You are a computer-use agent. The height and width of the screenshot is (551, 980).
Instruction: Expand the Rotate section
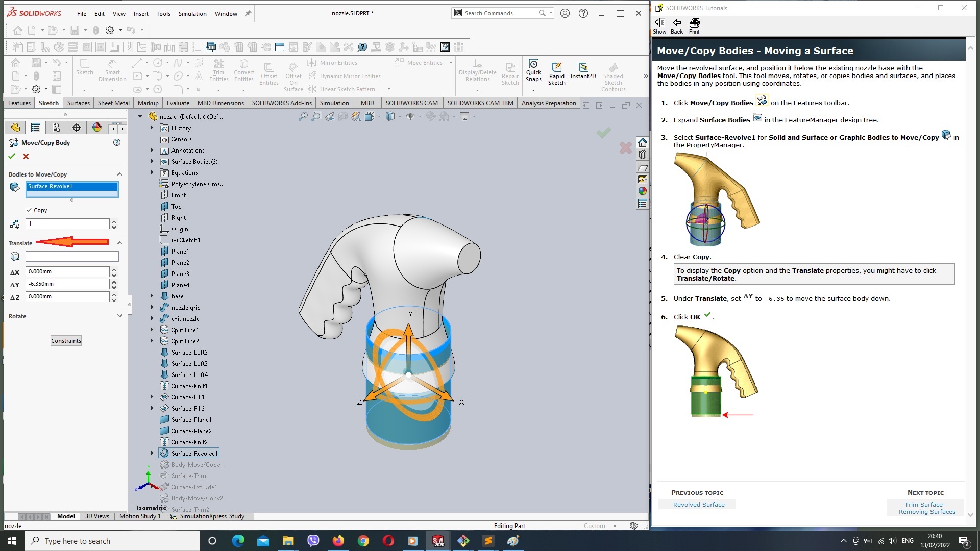pos(120,316)
